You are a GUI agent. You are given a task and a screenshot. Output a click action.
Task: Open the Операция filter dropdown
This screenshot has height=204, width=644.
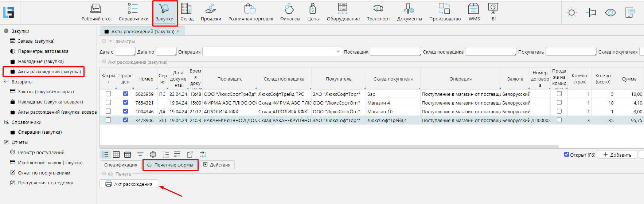(272, 52)
